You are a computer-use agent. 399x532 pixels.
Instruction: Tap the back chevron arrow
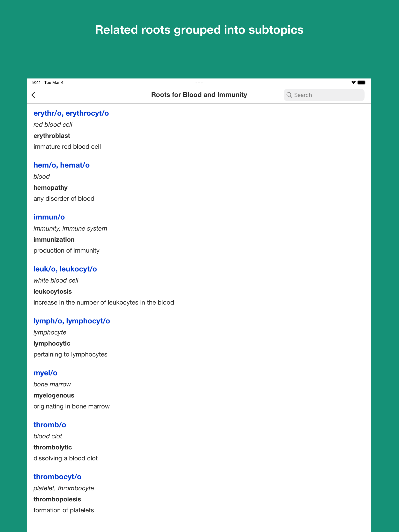click(x=34, y=95)
